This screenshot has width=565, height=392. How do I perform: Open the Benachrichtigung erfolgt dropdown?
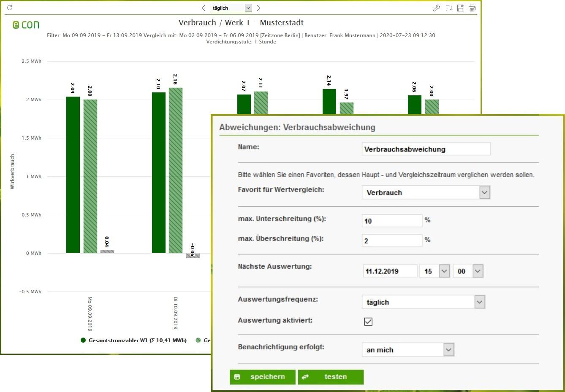(x=449, y=349)
